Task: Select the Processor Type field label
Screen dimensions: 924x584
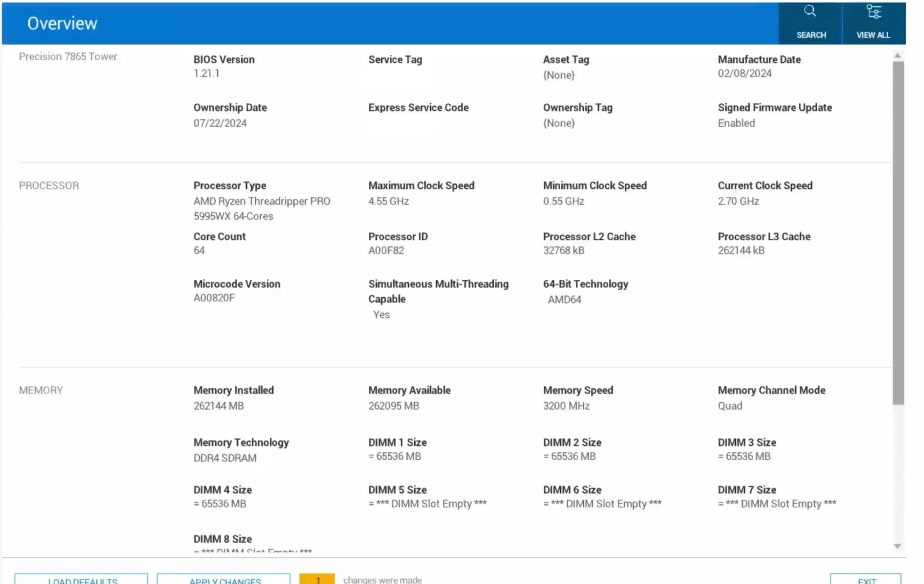Action: click(x=230, y=185)
